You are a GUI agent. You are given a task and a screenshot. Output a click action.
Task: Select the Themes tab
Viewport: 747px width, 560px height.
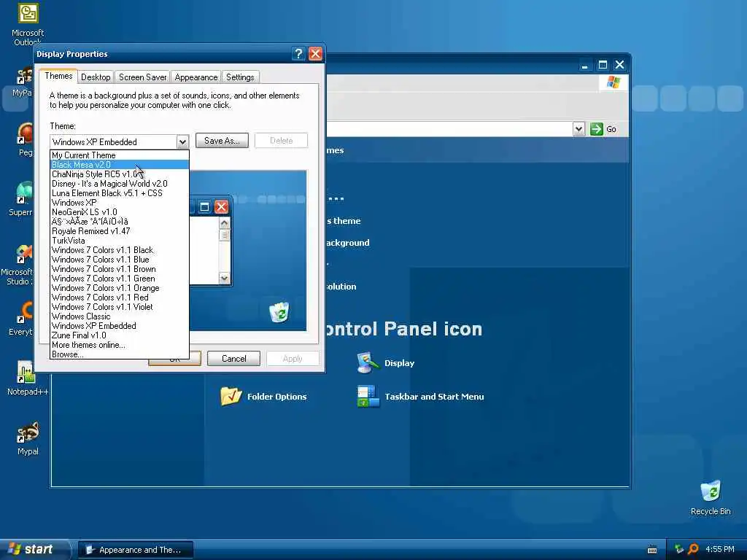coord(58,76)
